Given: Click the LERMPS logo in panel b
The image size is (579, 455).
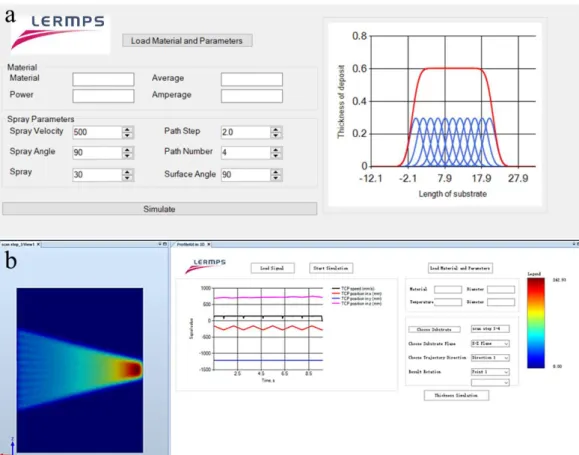Looking at the screenshot, I should pyautogui.click(x=206, y=266).
